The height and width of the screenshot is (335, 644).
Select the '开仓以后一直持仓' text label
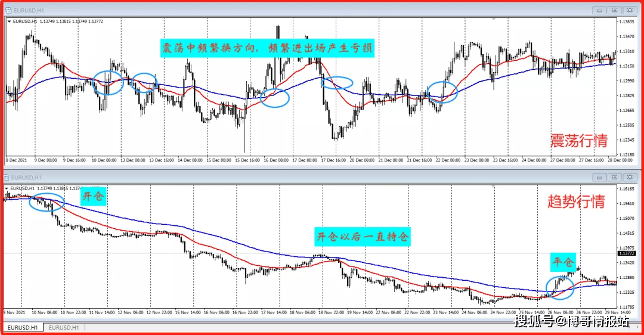(x=363, y=237)
